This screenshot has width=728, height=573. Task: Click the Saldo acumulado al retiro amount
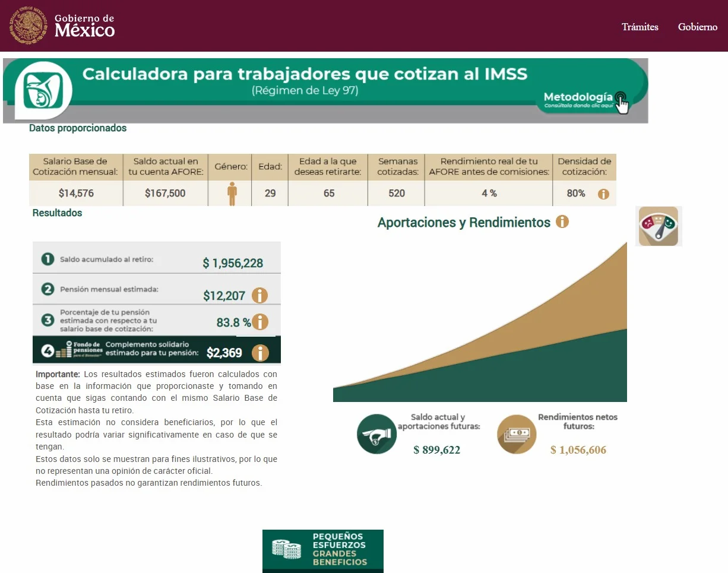233,263
